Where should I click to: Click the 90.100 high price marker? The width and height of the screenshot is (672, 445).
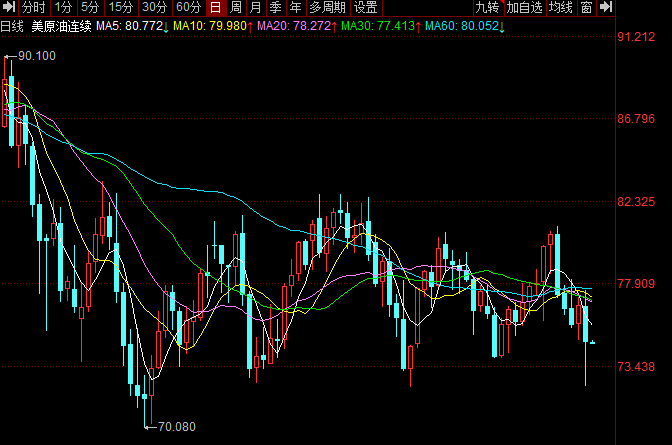point(36,56)
